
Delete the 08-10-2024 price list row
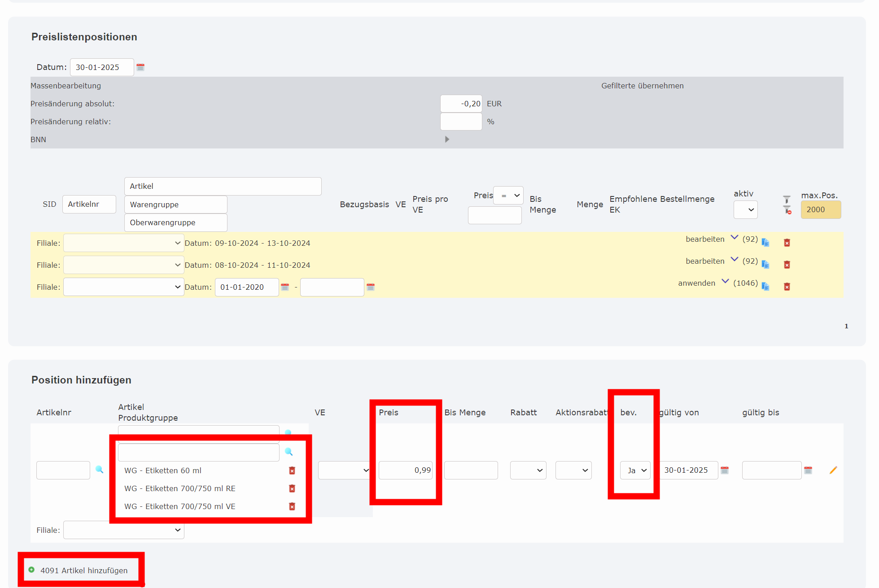pyautogui.click(x=787, y=265)
